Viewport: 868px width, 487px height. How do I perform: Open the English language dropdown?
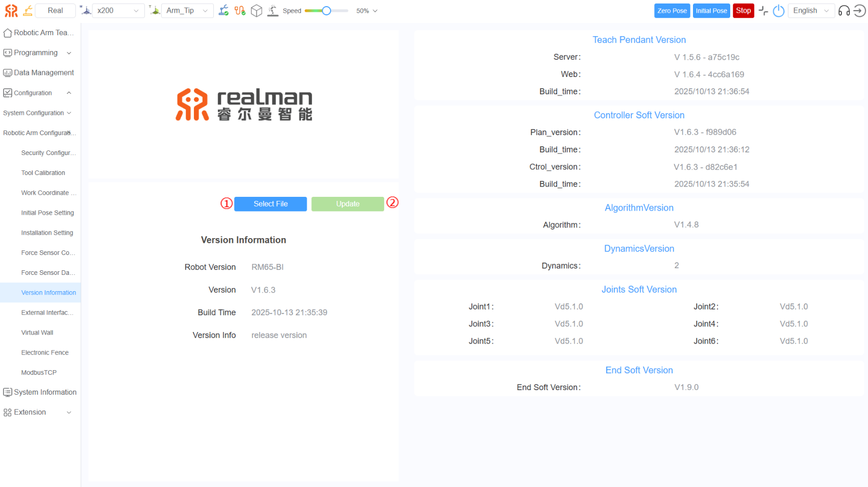[811, 10]
